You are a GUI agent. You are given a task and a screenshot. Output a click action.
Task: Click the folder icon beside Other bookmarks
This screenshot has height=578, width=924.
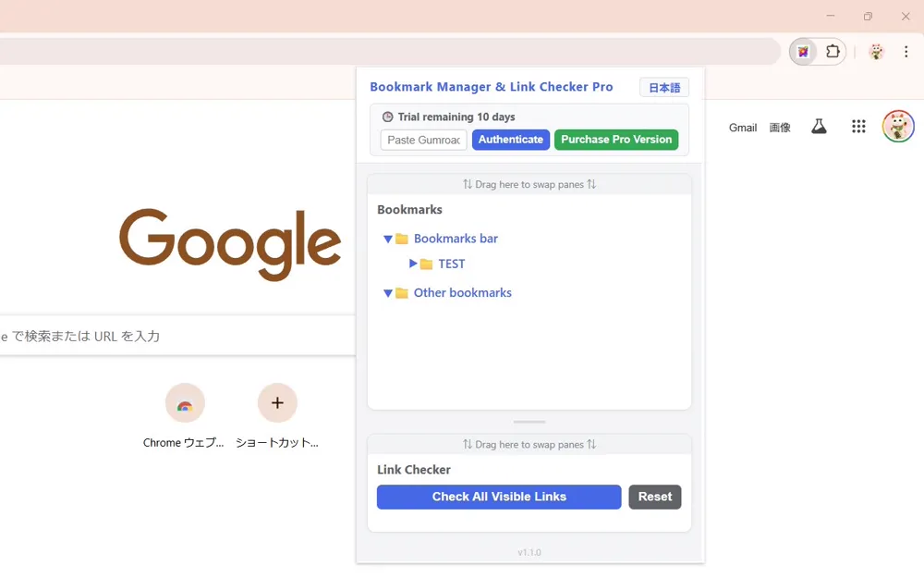click(x=401, y=292)
